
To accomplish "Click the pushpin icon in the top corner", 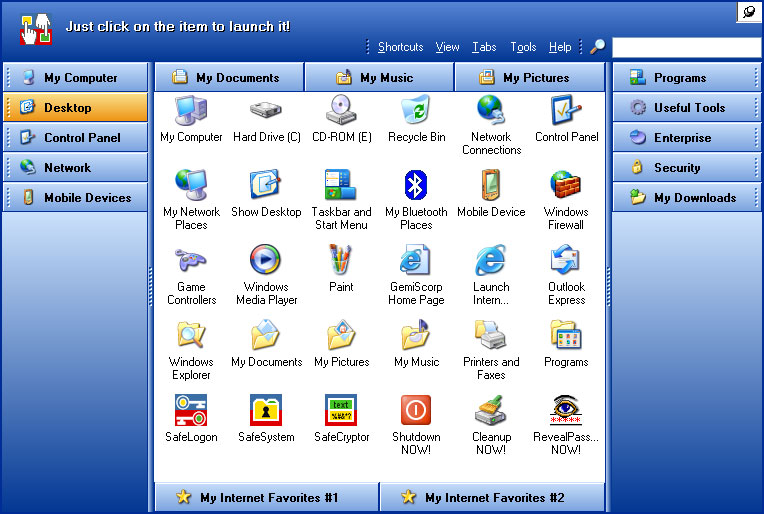I will (749, 12).
